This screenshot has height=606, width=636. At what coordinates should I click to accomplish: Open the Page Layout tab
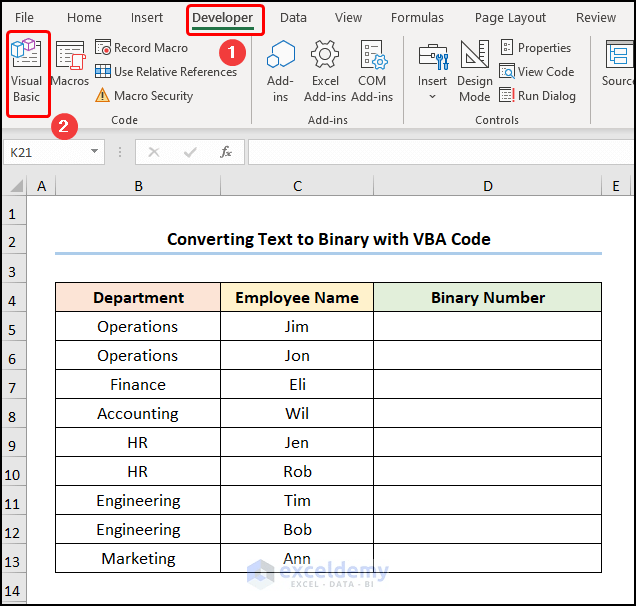510,17
